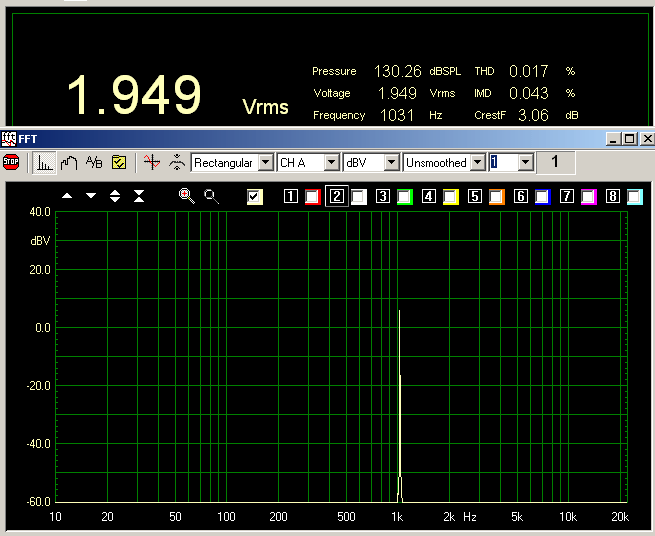Expand the Unsmoothed smoothing dropdown
The height and width of the screenshot is (536, 655).
(x=477, y=162)
